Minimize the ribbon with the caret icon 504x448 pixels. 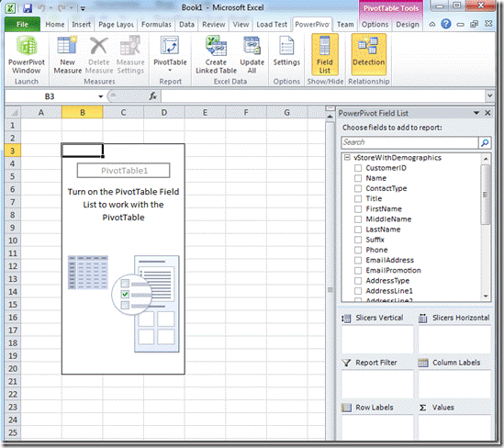(432, 24)
